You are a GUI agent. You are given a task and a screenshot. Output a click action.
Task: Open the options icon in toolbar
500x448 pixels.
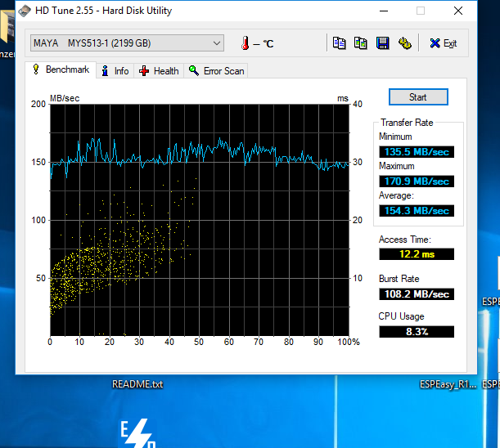pyautogui.click(x=404, y=43)
